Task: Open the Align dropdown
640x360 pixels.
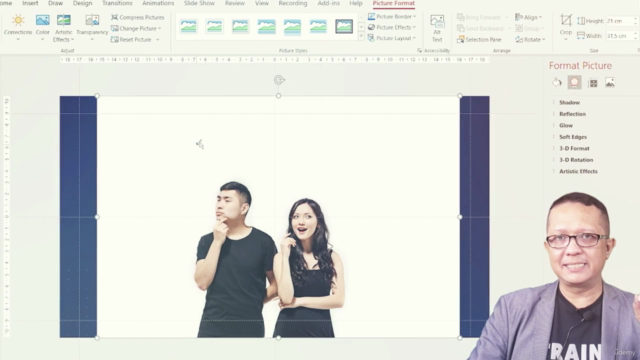Action: [x=529, y=17]
